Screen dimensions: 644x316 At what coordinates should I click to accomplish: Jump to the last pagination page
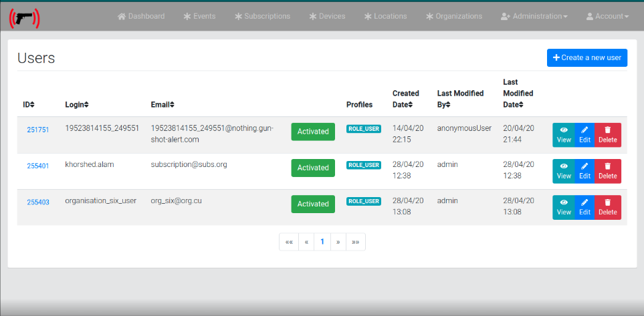355,242
